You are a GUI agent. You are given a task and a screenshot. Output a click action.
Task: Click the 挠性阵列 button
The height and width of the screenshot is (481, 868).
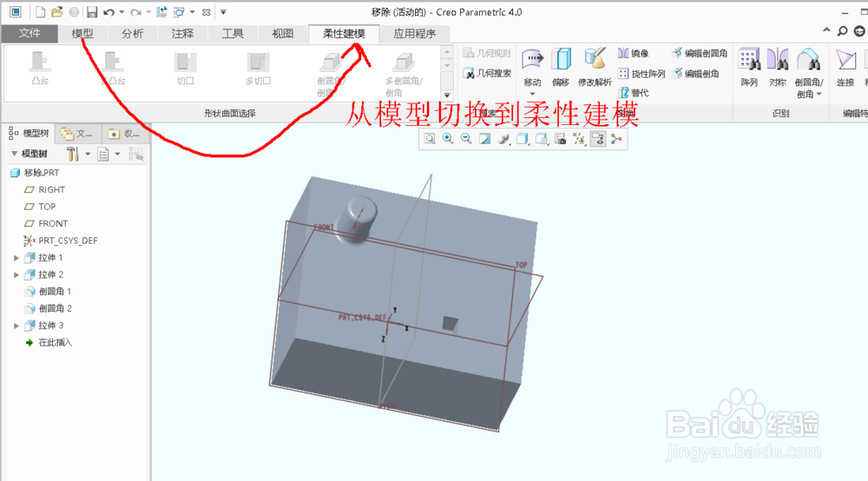(641, 73)
